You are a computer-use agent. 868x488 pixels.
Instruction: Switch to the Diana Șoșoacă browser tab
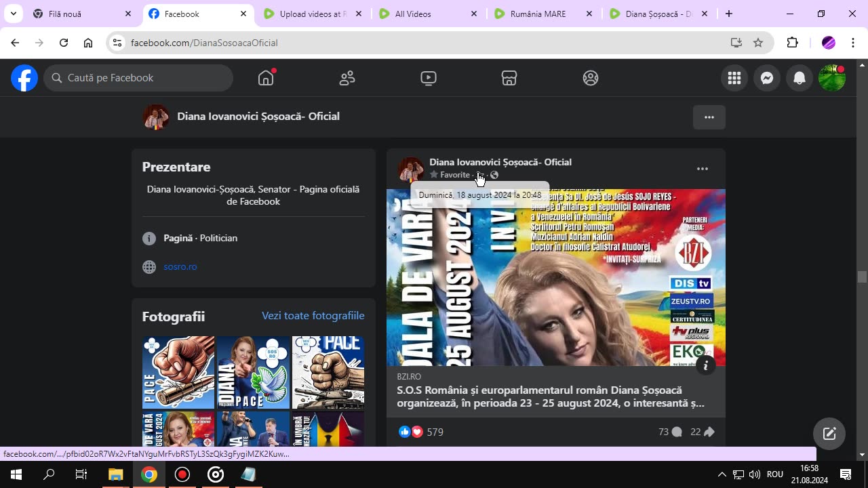pyautogui.click(x=658, y=14)
